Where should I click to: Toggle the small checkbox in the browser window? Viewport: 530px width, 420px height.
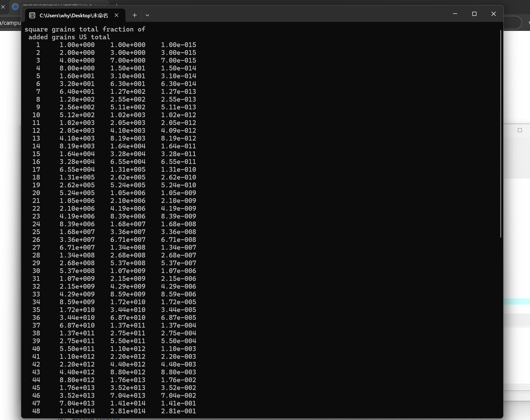point(520,130)
